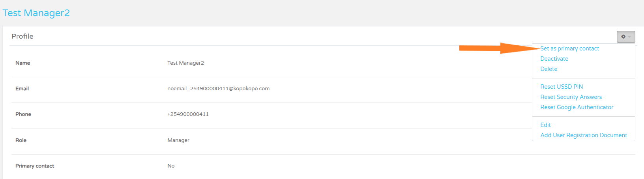
Task: Click the phone number +254900000411
Action: tap(188, 114)
